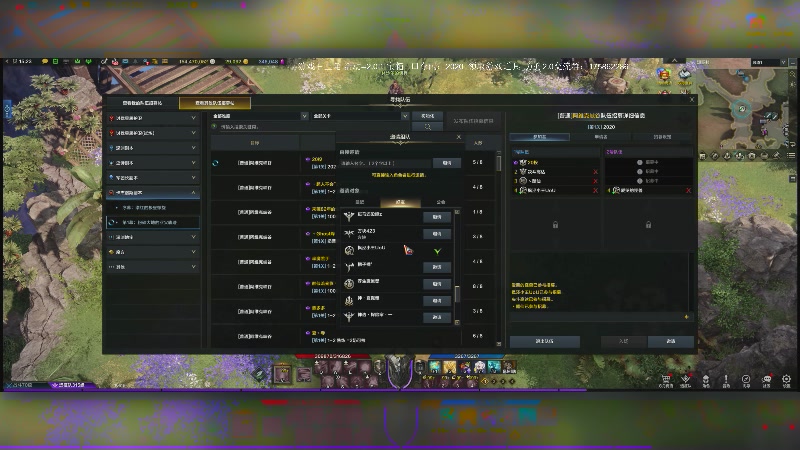The image size is (800, 450).
Task: Select the highlighted sub-item with spinning icon in sidebar
Action: point(153,222)
